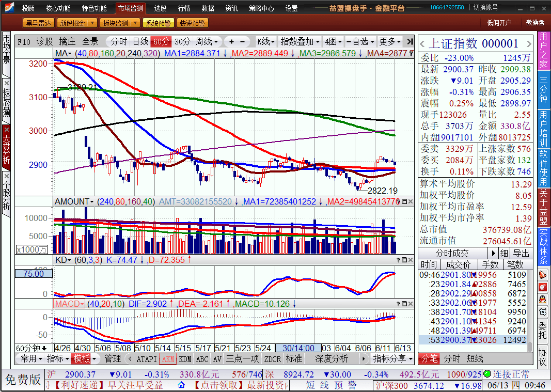Image resolution: width=551 pixels, height=392 pixels.
Task: Click the 系统预警 button
Action: pyautogui.click(x=158, y=23)
